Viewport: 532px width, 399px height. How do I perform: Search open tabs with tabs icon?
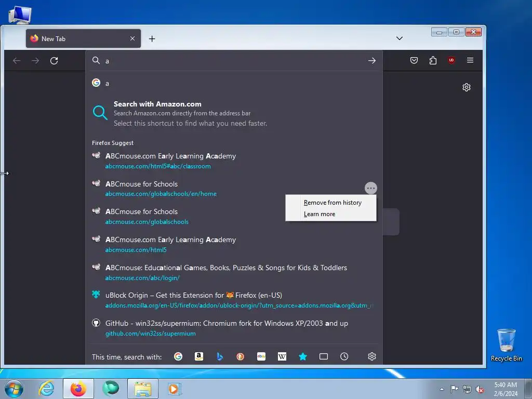coord(324,356)
